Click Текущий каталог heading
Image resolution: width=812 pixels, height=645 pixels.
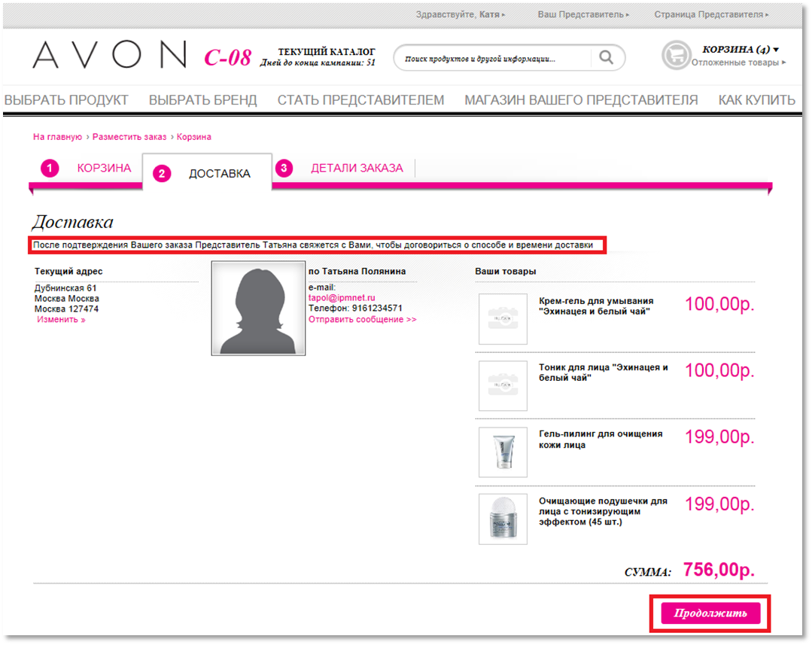pyautogui.click(x=327, y=52)
